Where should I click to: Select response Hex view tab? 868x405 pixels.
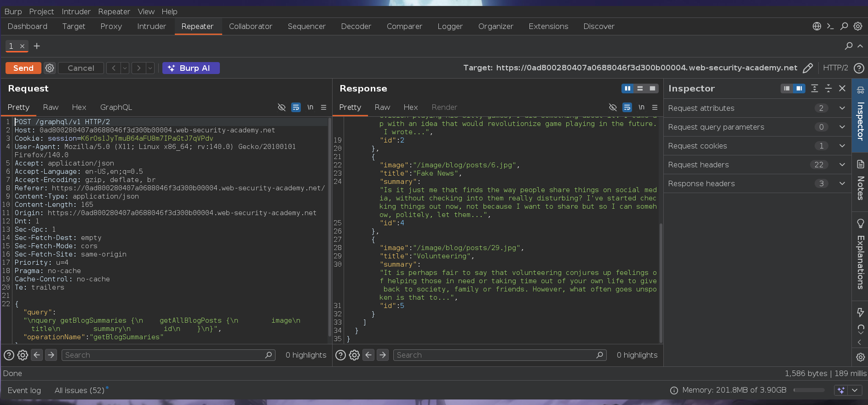(410, 107)
